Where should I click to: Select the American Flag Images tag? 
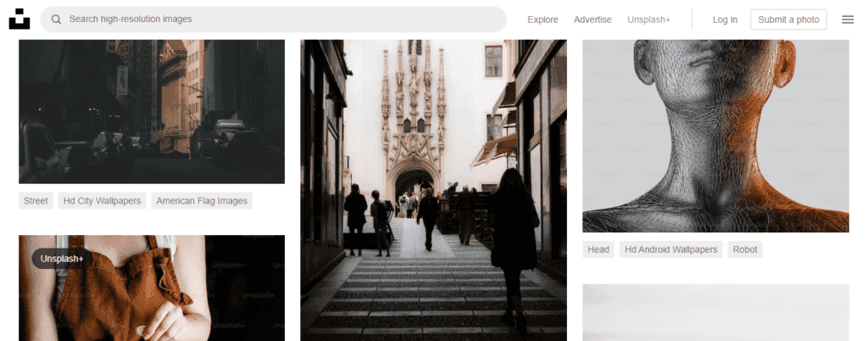point(202,200)
